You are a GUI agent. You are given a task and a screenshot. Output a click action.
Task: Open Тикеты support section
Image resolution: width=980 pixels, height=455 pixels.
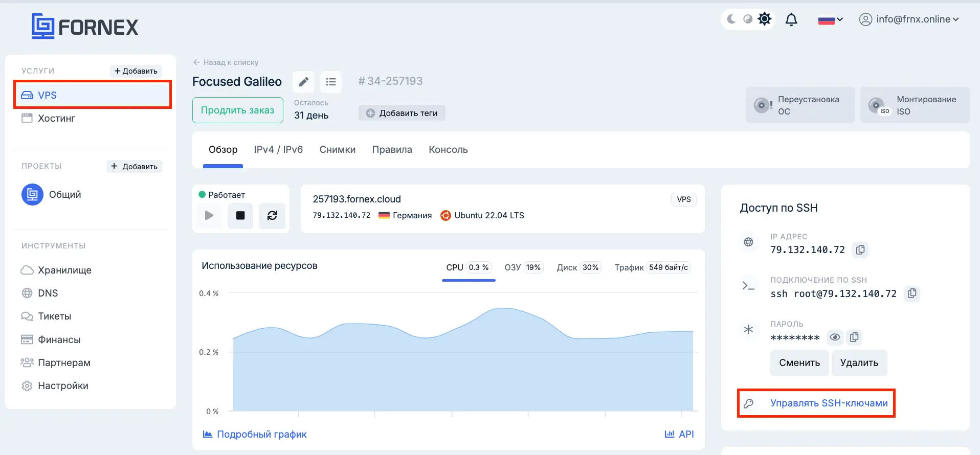pos(46,316)
